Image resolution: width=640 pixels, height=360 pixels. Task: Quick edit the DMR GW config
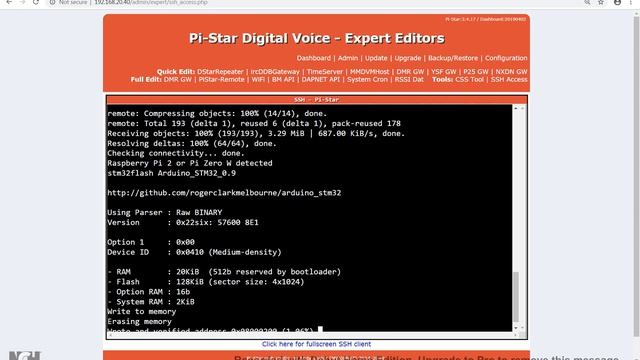click(410, 71)
